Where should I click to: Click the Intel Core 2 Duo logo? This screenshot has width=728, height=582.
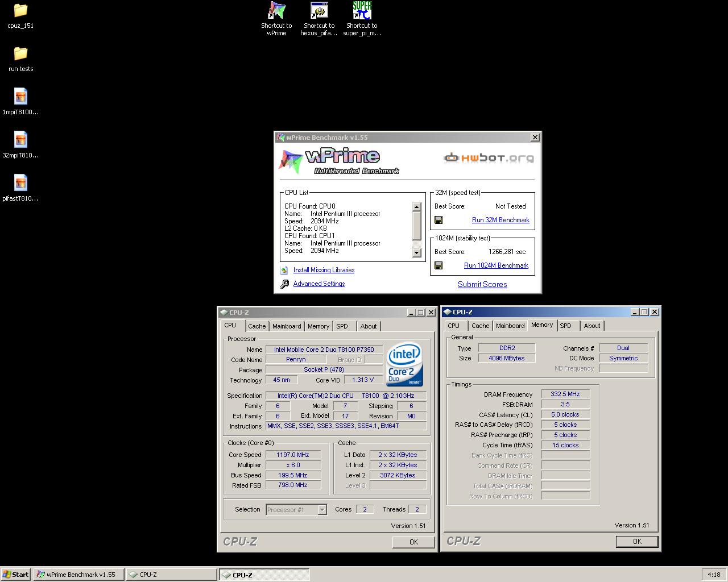click(x=404, y=364)
